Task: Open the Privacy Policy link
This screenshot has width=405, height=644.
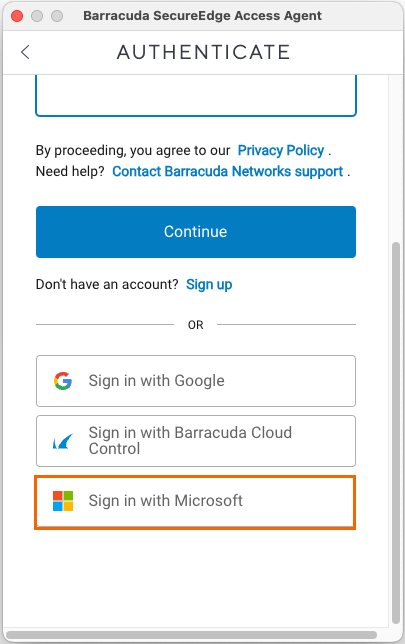Action: coord(281,150)
